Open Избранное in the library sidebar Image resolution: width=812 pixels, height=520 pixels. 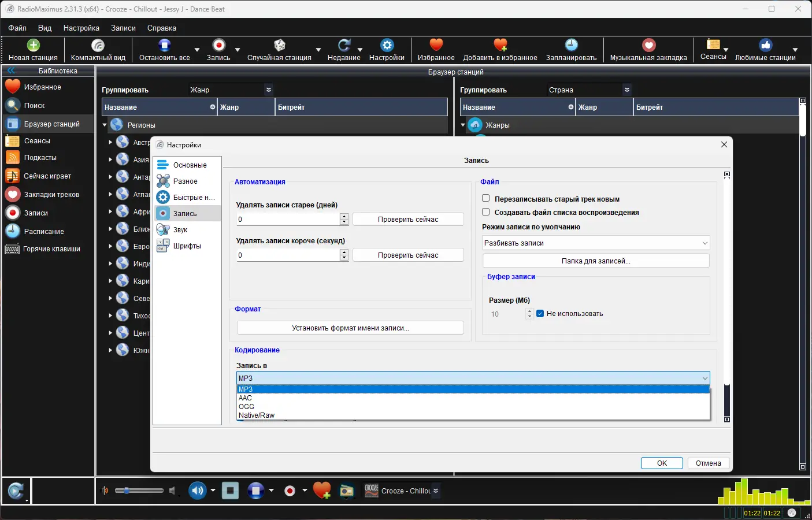click(x=48, y=87)
